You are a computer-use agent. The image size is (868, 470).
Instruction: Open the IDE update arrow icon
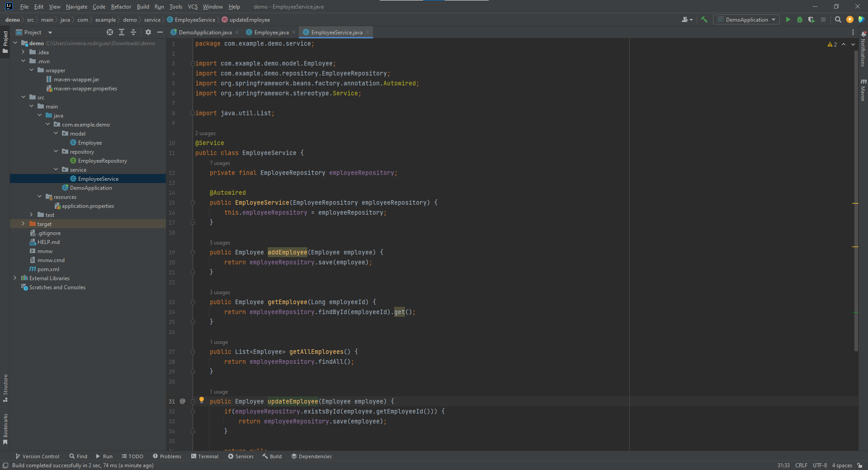pos(850,19)
